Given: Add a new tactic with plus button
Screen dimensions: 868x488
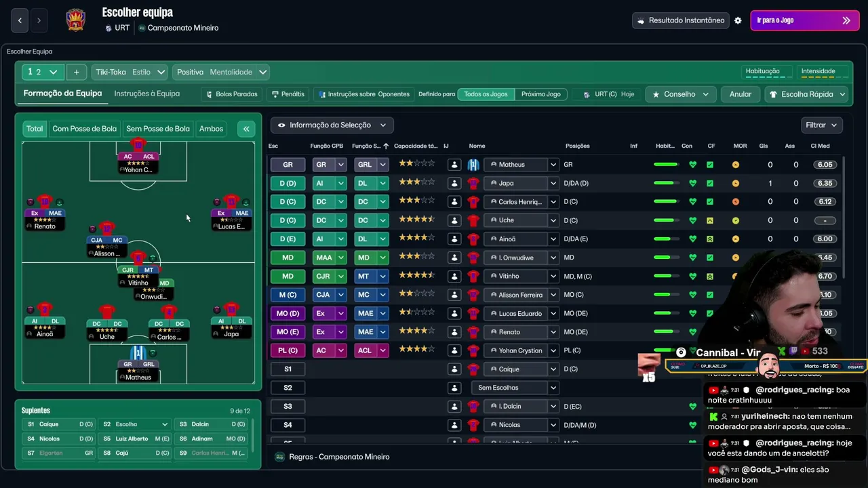Looking at the screenshot, I should pos(77,72).
